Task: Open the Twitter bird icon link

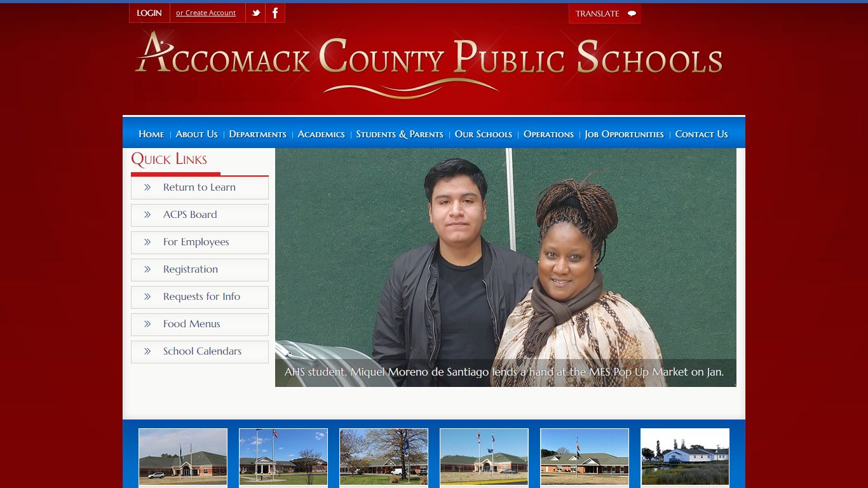Action: (x=255, y=13)
